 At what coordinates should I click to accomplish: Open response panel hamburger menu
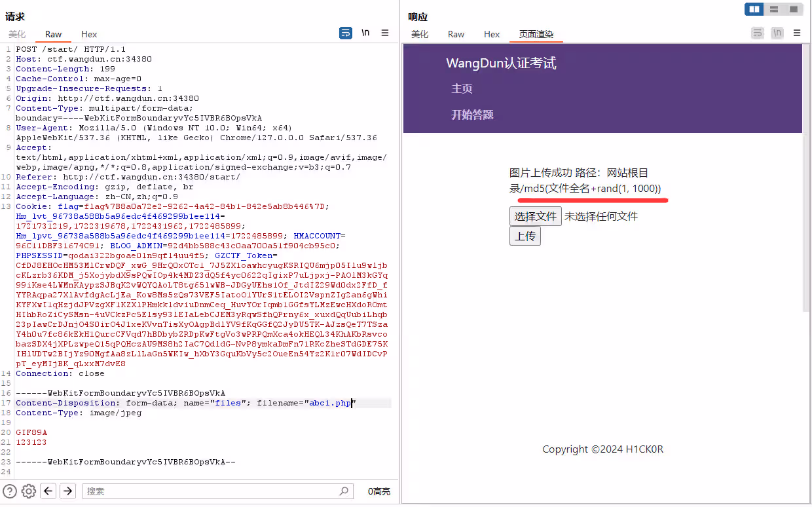point(797,33)
